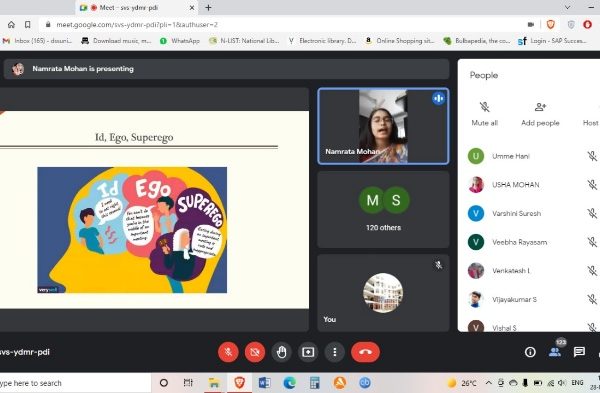Viewport: 600px width, 393px height.
Task: Open the Bulbapedia bookmark
Action: [x=477, y=41]
